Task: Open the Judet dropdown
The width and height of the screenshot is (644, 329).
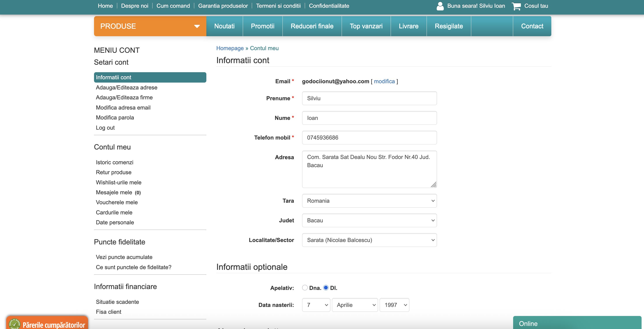Action: click(x=369, y=220)
